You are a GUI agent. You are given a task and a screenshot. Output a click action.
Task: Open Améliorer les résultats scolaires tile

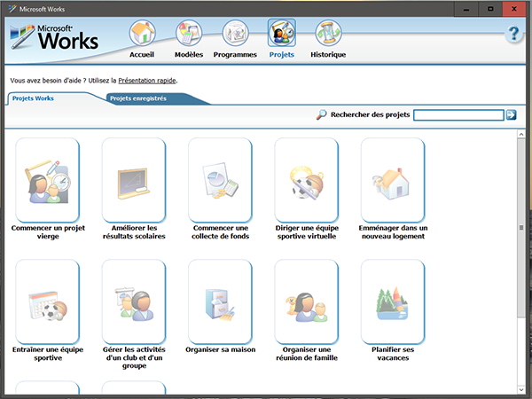point(134,180)
